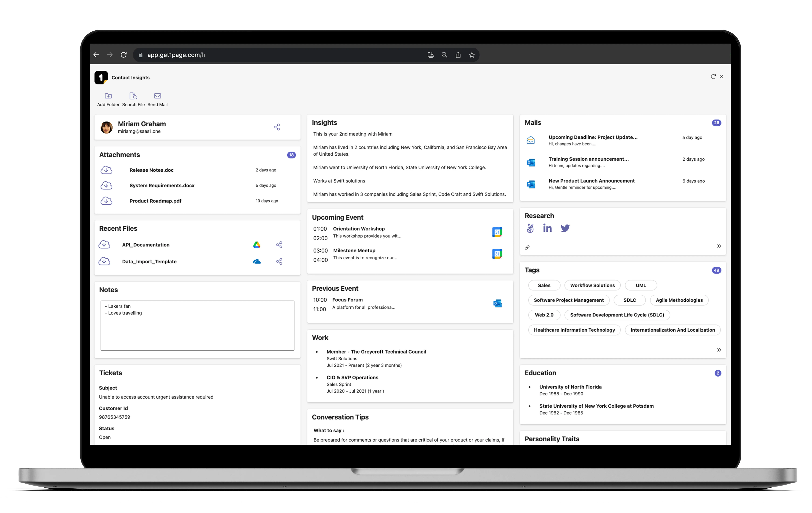Click the link icon in Research section
Viewport: 812px width, 513px height.
527,248
